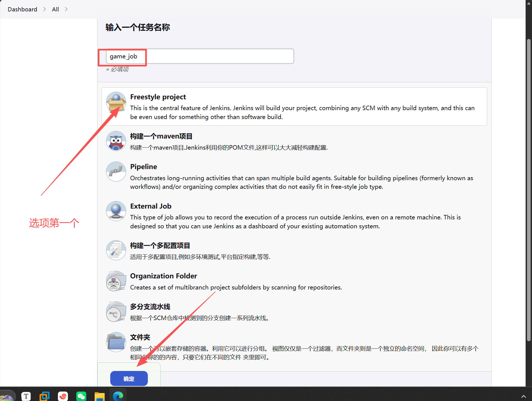Image resolution: width=532 pixels, height=401 pixels.
Task: Choose the maven project owl icon
Action: (116, 141)
